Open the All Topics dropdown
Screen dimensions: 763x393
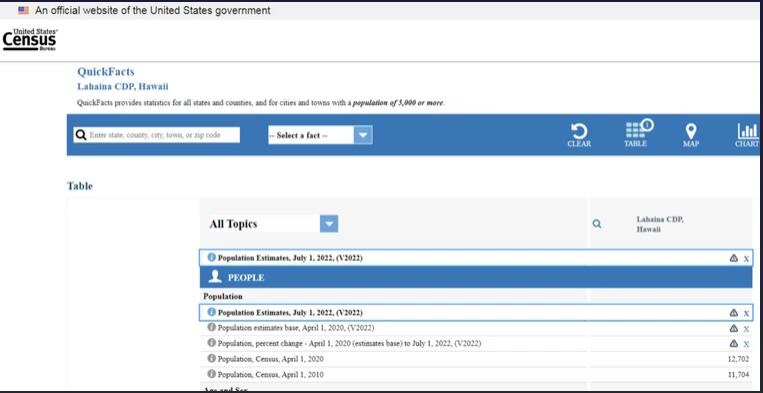point(273,224)
